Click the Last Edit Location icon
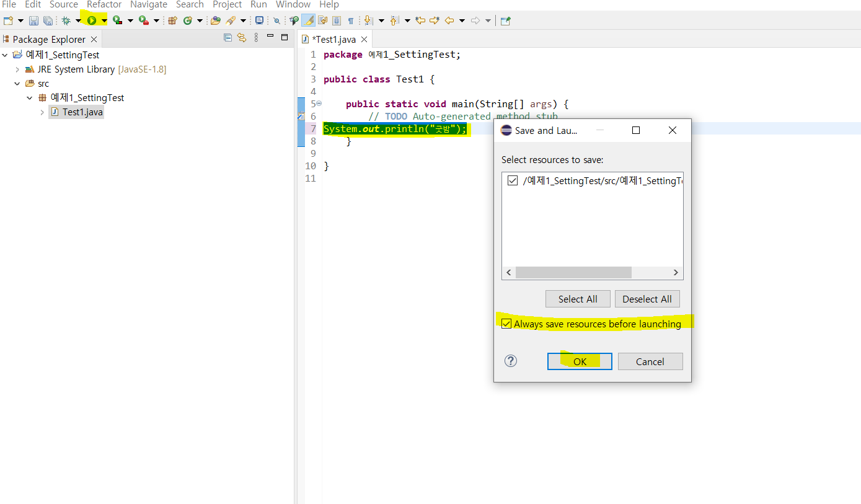861x504 pixels. (420, 20)
